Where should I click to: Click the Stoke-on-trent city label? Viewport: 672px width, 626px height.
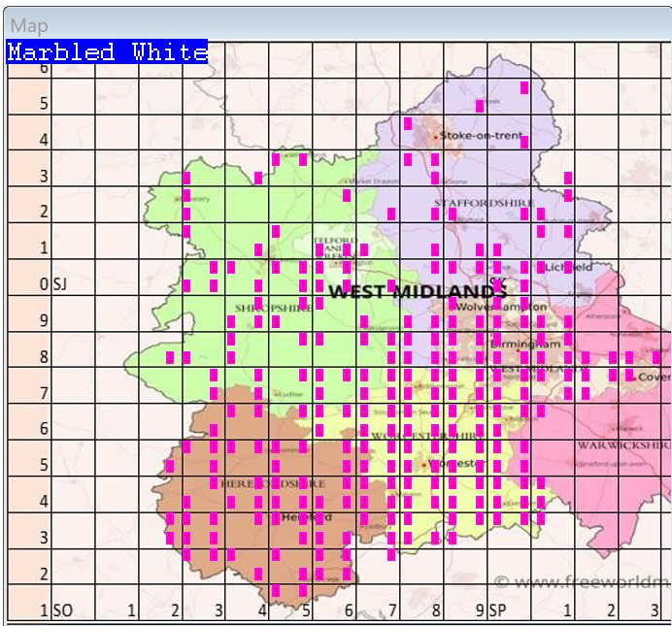tap(481, 136)
